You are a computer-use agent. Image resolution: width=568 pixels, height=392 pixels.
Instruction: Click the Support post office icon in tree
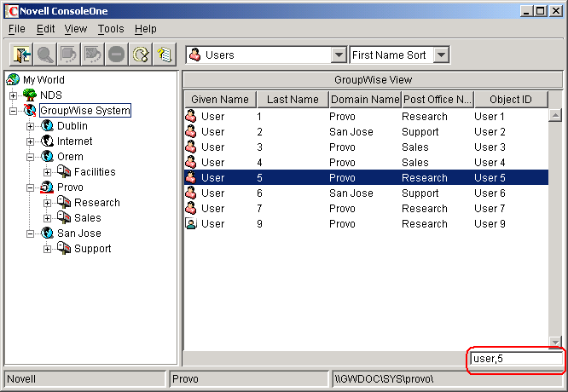point(64,248)
